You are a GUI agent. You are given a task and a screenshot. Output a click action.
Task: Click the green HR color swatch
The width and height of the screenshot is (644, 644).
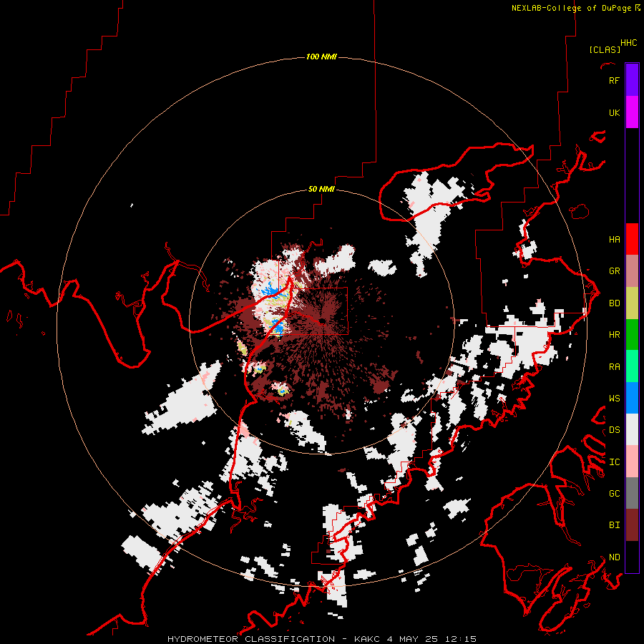[632, 335]
